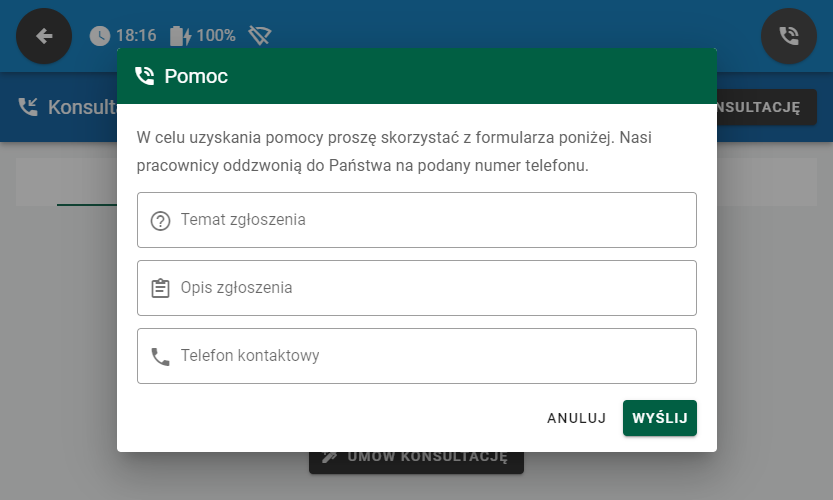Focus the Opis zgłoszenia input field
The width and height of the screenshot is (833, 500).
[430, 288]
